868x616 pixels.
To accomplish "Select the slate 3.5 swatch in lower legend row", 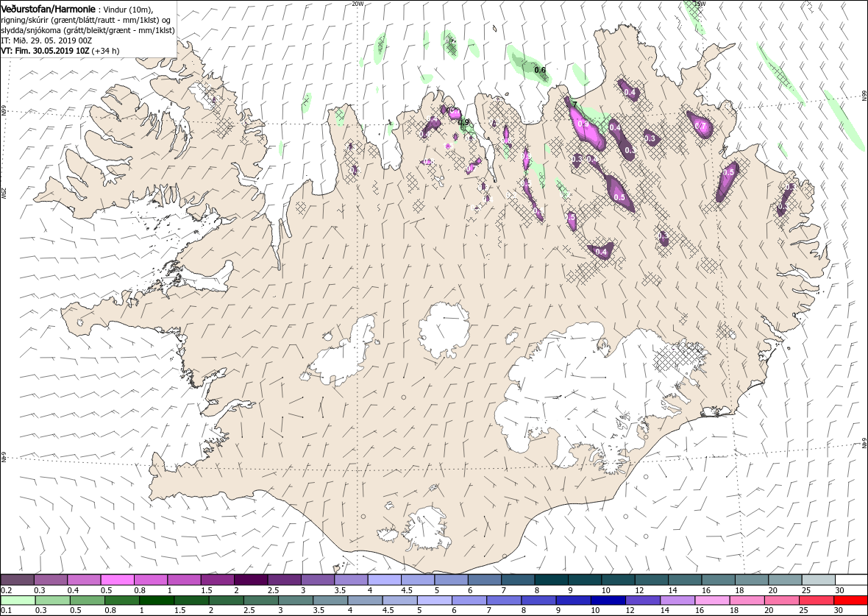I will point(330,601).
